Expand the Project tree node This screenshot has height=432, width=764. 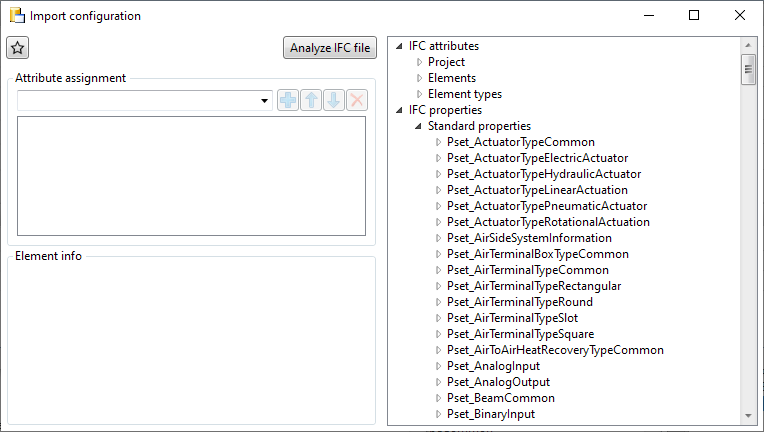tap(420, 62)
